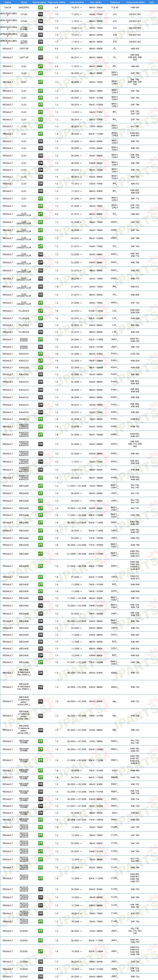Click the CITAN MIXTO model cell
The width and height of the screenshot is (158, 980).
pos(24,42)
